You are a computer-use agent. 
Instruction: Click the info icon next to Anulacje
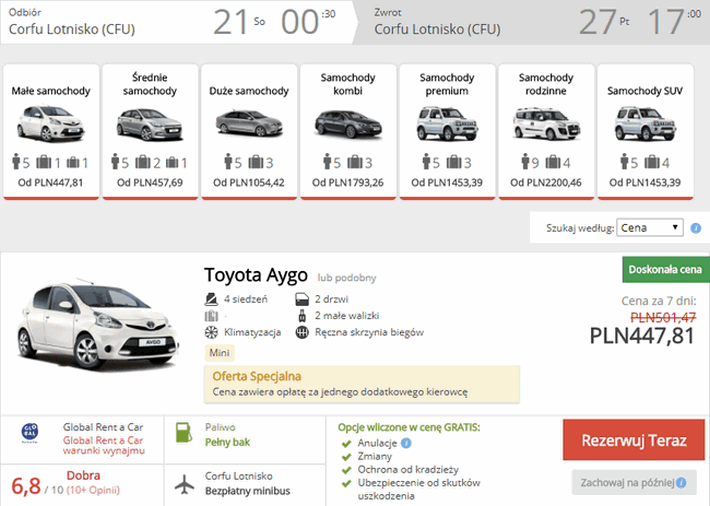pyautogui.click(x=406, y=443)
